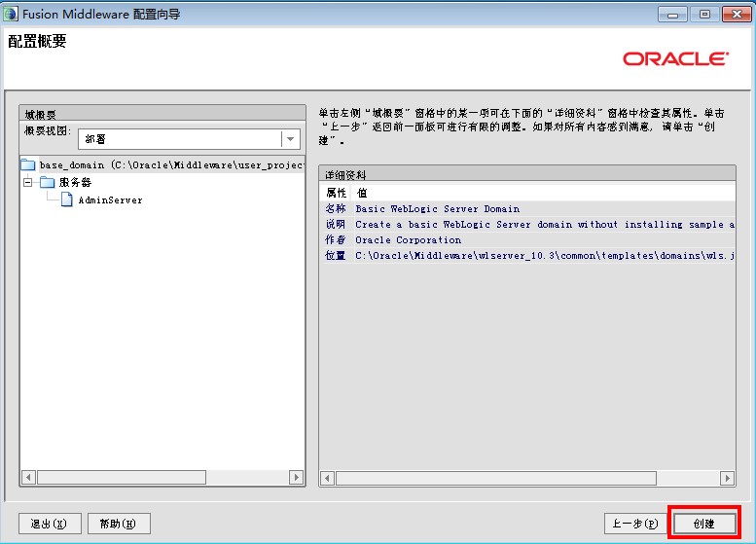Click the domain tree horizontal scrollbar thumb

pos(122,478)
